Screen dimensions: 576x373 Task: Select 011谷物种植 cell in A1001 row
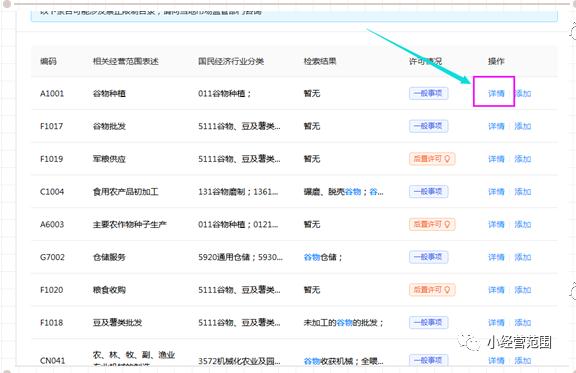pos(224,93)
